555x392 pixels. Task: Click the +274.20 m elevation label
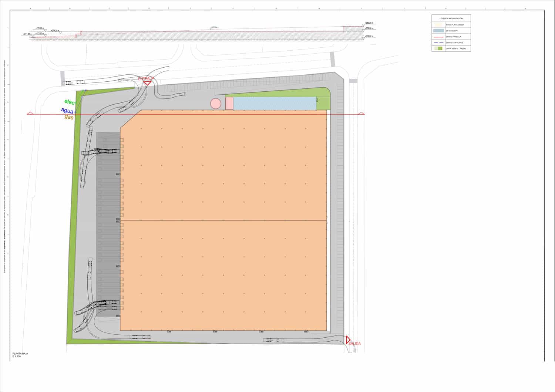[x=55, y=31]
